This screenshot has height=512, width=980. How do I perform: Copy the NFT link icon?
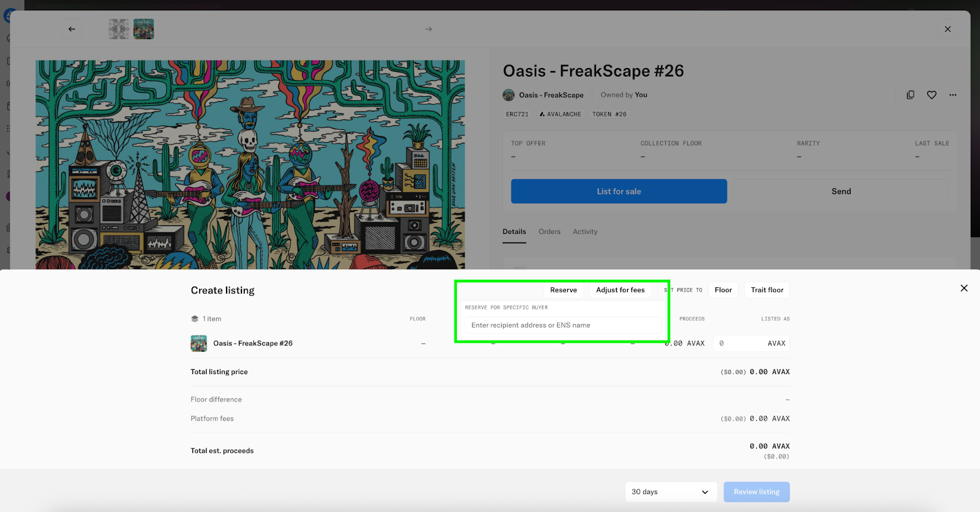point(910,95)
